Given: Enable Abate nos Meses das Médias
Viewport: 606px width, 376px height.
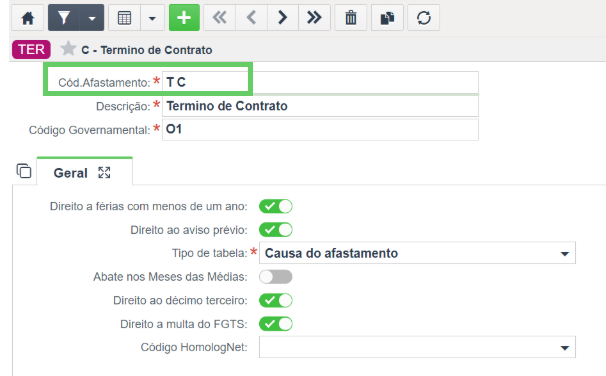Looking at the screenshot, I should 276,277.
